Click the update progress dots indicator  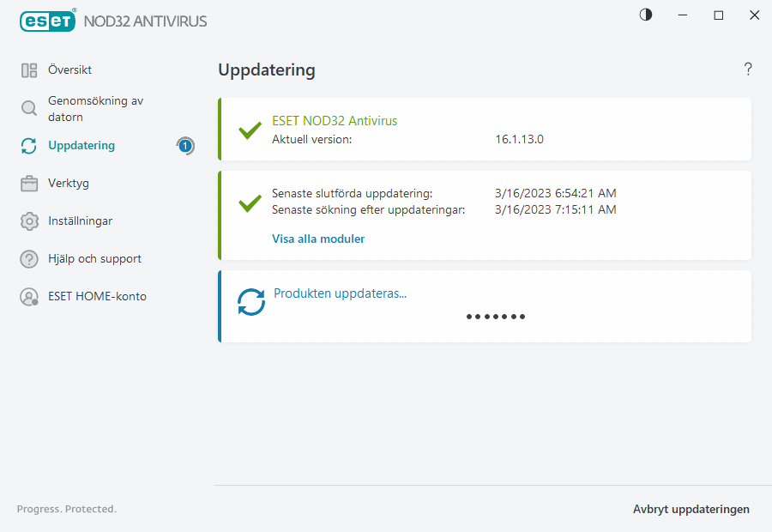point(496,317)
